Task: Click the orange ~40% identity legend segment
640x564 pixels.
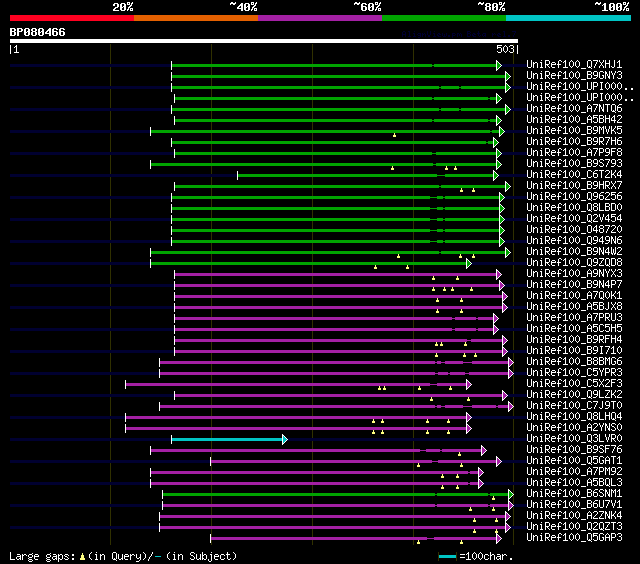Action: point(196,18)
